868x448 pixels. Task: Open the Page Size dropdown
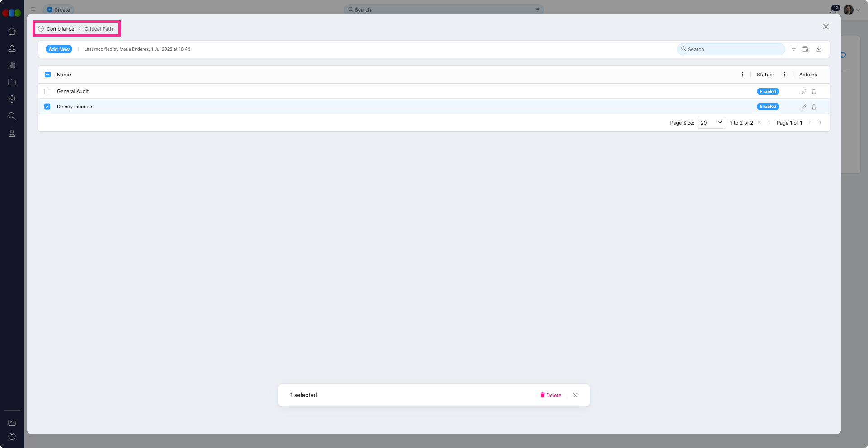[712, 123]
